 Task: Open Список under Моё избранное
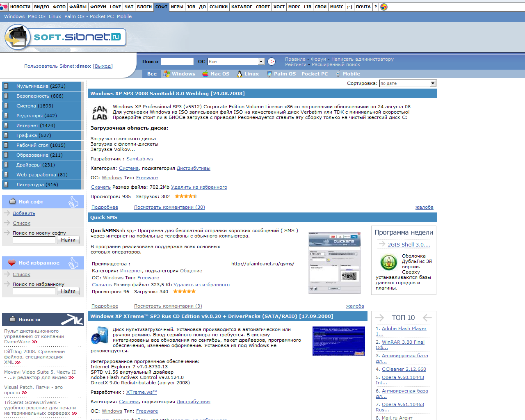click(x=21, y=274)
